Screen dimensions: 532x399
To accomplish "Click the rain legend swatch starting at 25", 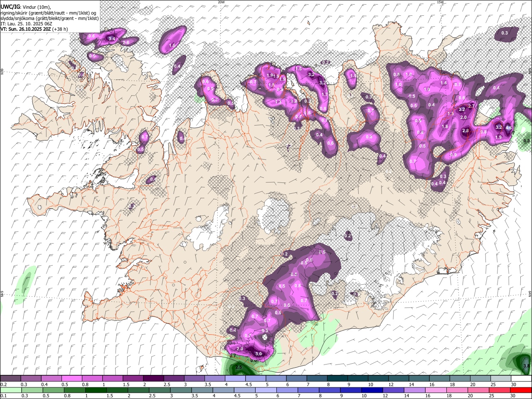I will 500,390.
